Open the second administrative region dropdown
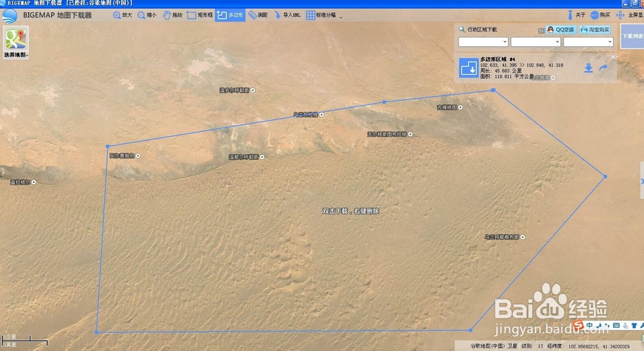The image size is (644, 351). click(536, 42)
